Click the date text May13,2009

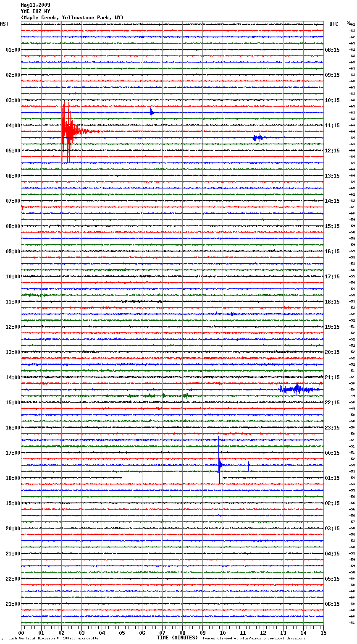35,5
